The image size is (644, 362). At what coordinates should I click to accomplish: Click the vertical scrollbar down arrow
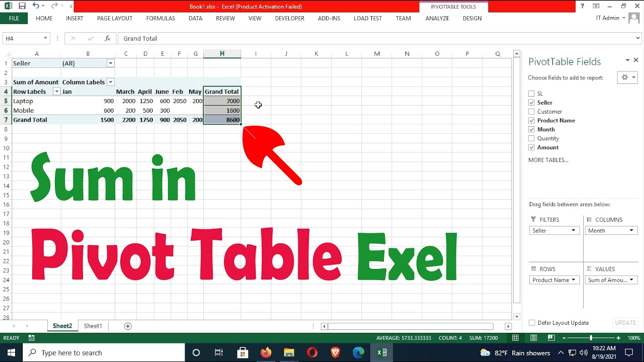click(x=517, y=316)
